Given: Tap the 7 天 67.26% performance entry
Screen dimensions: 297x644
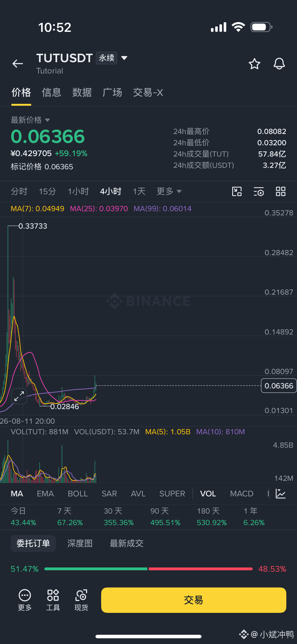Looking at the screenshot, I should [x=70, y=517].
